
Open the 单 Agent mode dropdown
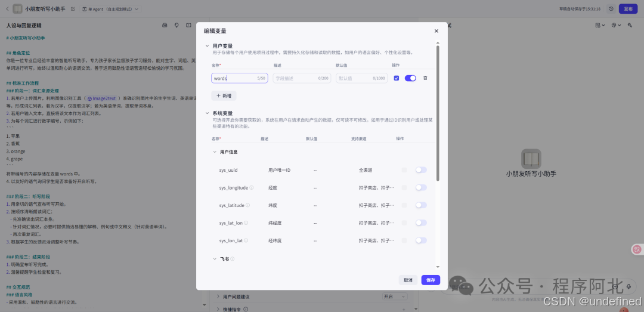click(x=110, y=8)
